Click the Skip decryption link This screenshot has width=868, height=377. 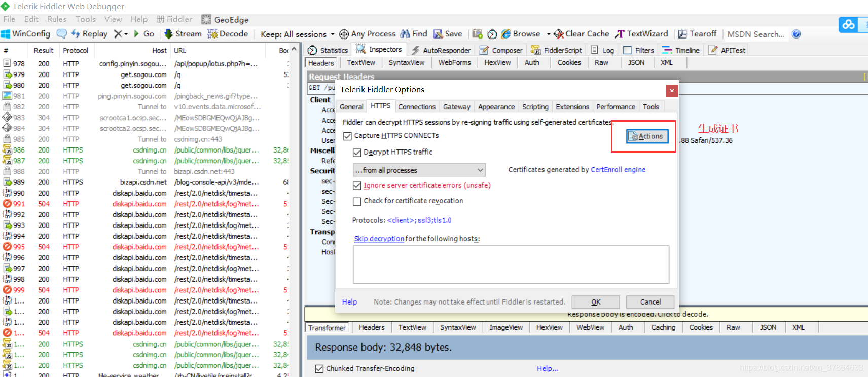[379, 239]
